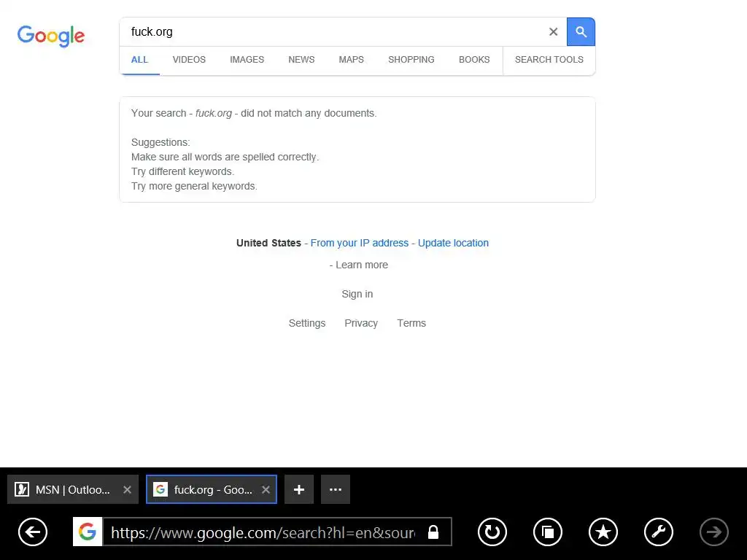Viewport: 747px width, 560px height.
Task: Open the tabs view icon
Action: click(547, 532)
